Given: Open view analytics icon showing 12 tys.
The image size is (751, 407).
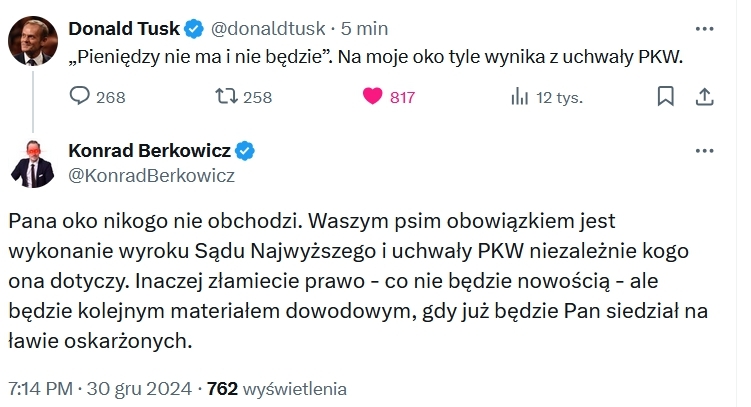Looking at the screenshot, I should pos(519,96).
